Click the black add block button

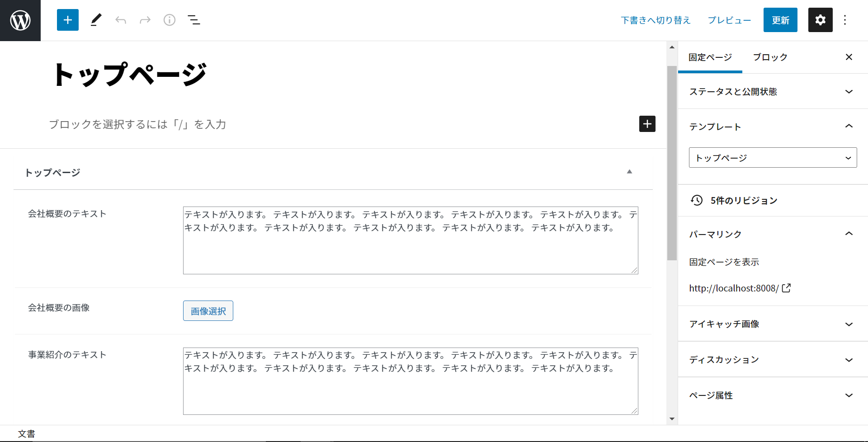pos(647,124)
